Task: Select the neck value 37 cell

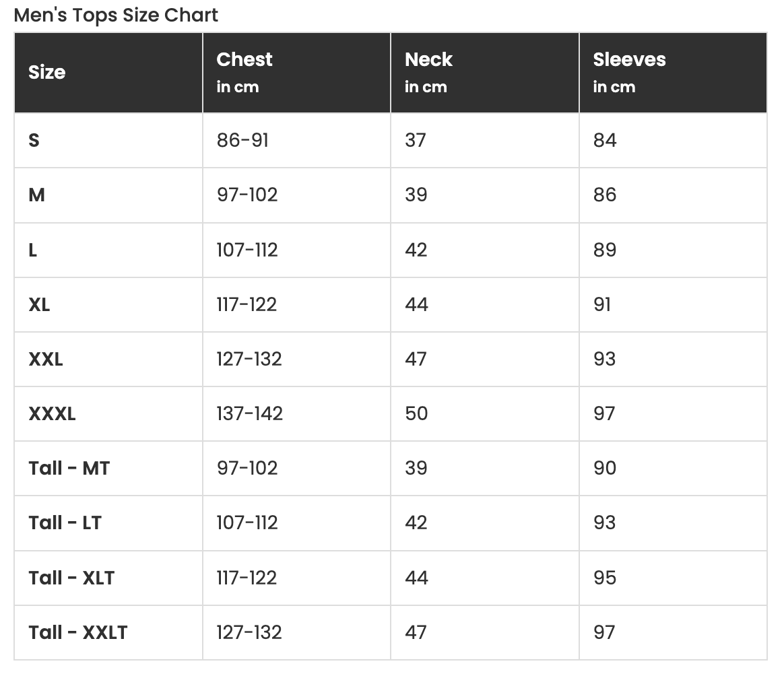Action: [x=416, y=141]
